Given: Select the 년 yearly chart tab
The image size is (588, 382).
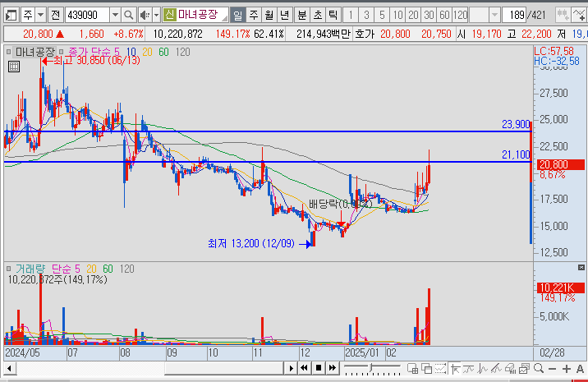Looking at the screenshot, I should [x=285, y=15].
